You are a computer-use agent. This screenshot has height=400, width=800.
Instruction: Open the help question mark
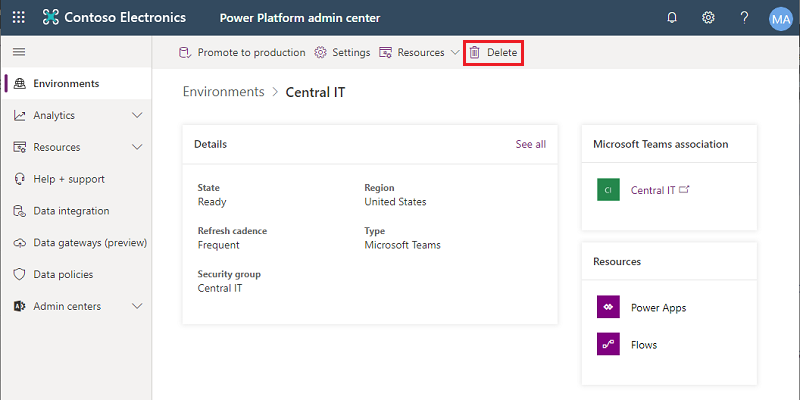coord(744,18)
